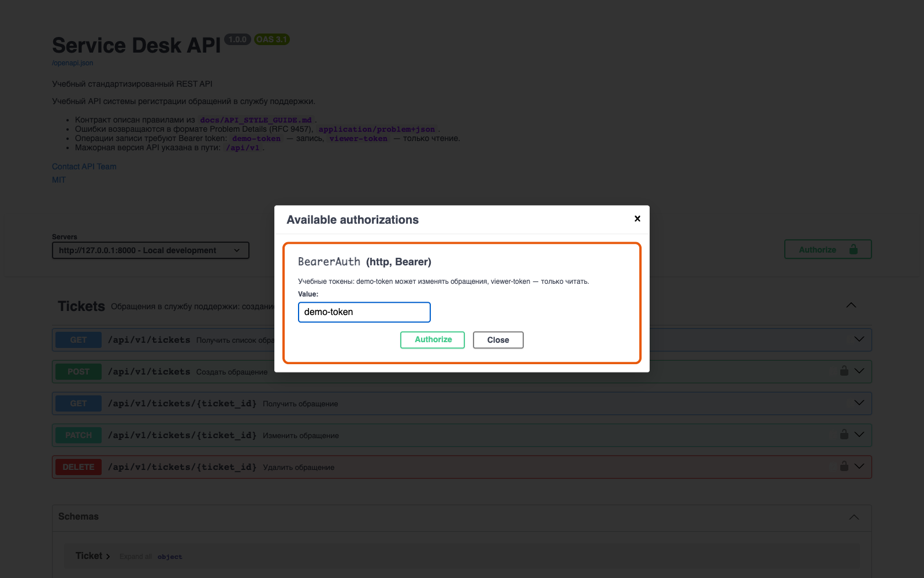Image resolution: width=924 pixels, height=578 pixels.
Task: Click the Close button in the dialog
Action: (x=498, y=340)
